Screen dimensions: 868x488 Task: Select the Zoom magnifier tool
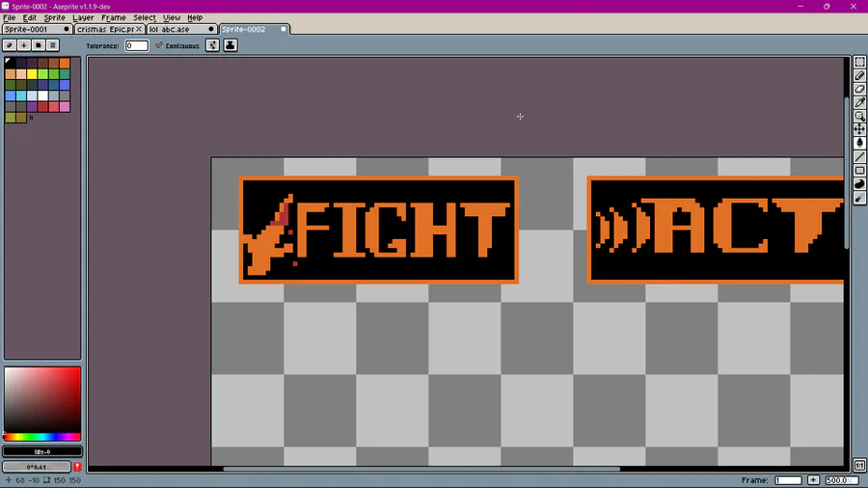(859, 116)
